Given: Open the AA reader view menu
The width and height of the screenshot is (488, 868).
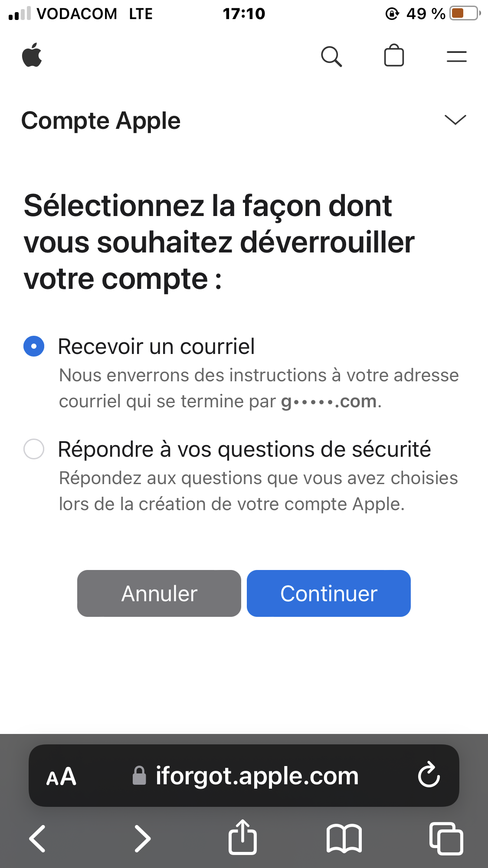Looking at the screenshot, I should pos(61,776).
